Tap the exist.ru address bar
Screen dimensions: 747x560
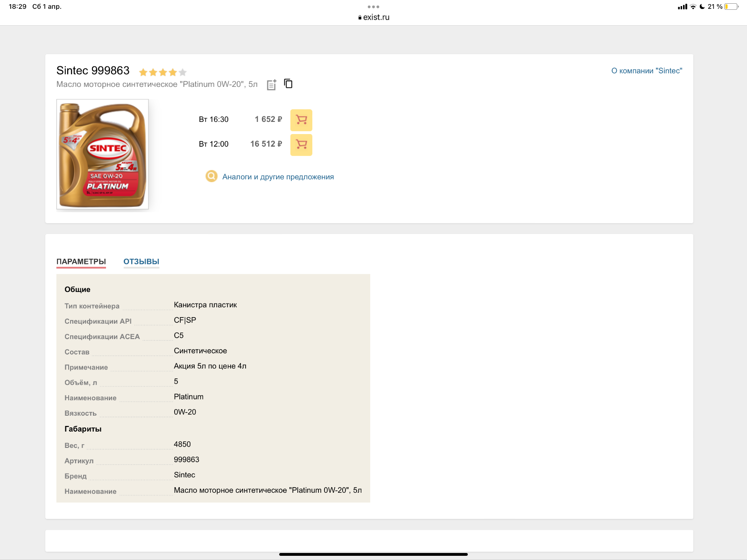point(373,17)
